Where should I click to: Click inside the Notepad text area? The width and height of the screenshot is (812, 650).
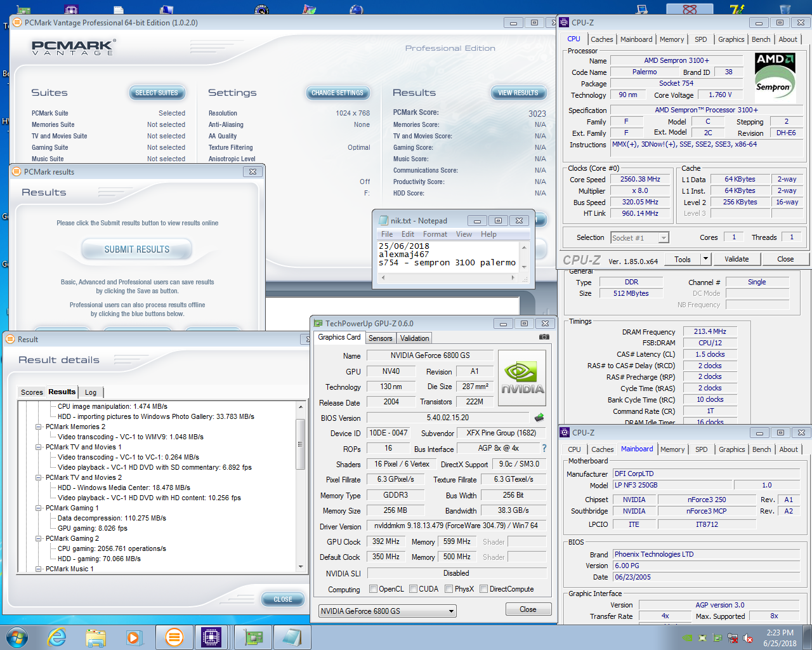448,257
